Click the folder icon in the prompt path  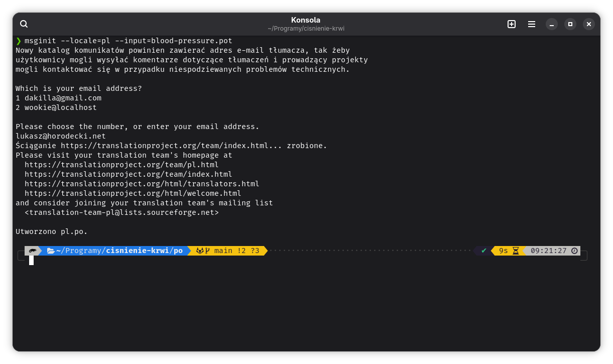coord(51,251)
